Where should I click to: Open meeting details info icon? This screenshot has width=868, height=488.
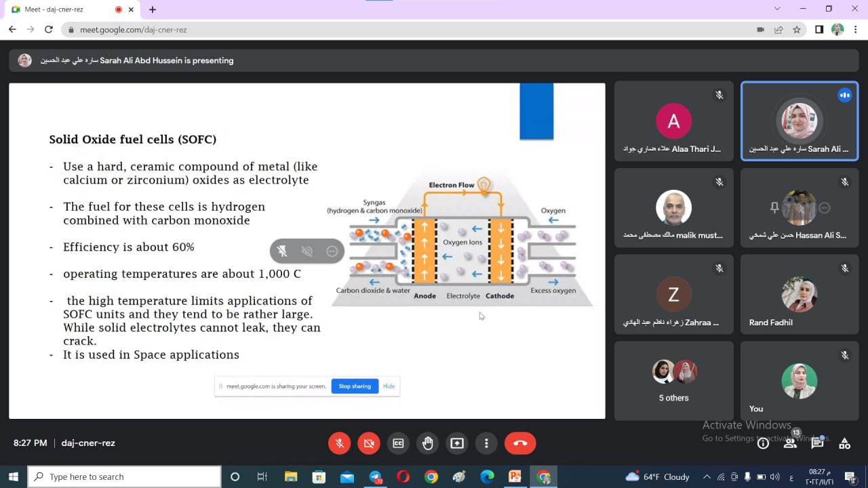click(x=763, y=443)
